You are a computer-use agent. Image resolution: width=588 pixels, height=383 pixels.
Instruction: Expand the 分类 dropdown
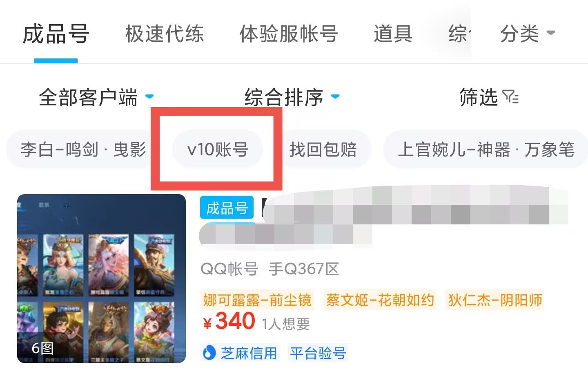[528, 34]
